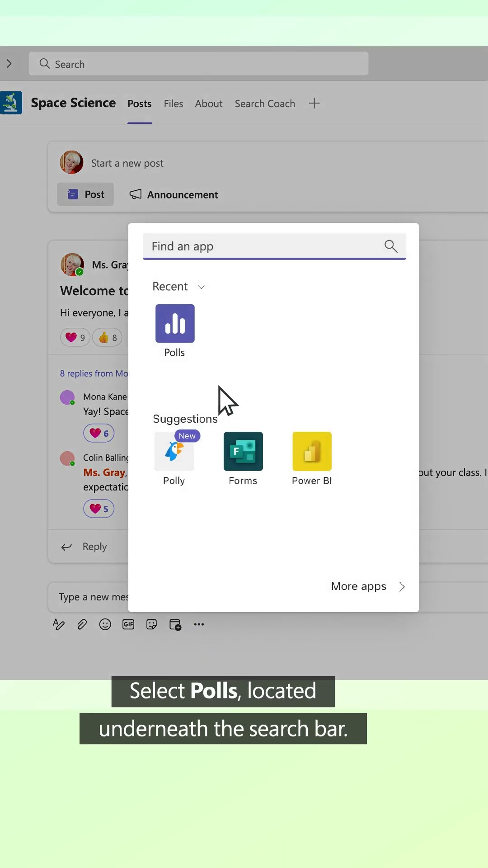Image resolution: width=488 pixels, height=868 pixels.
Task: Click Mona Kane's avatar
Action: click(67, 397)
